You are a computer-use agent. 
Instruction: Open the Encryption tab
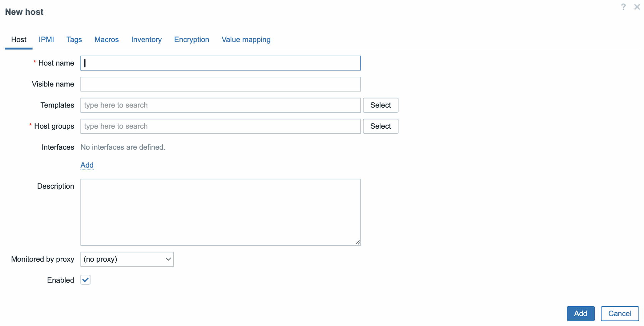pos(192,40)
